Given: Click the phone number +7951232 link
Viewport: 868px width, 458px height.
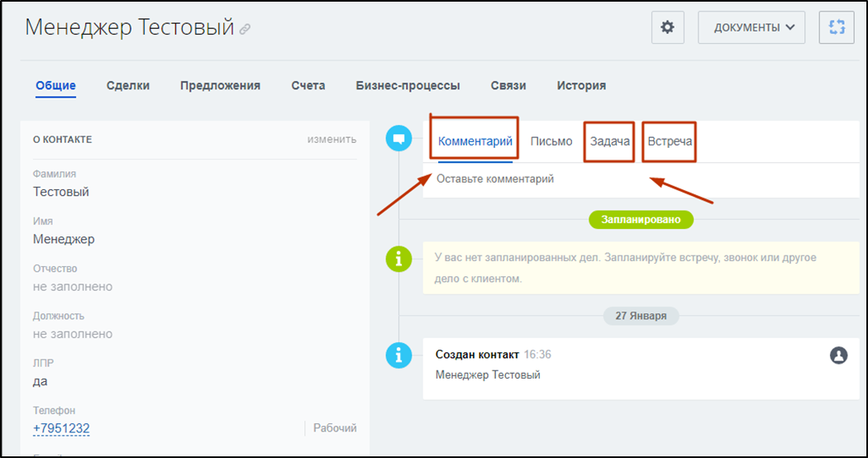Looking at the screenshot, I should pyautogui.click(x=61, y=428).
